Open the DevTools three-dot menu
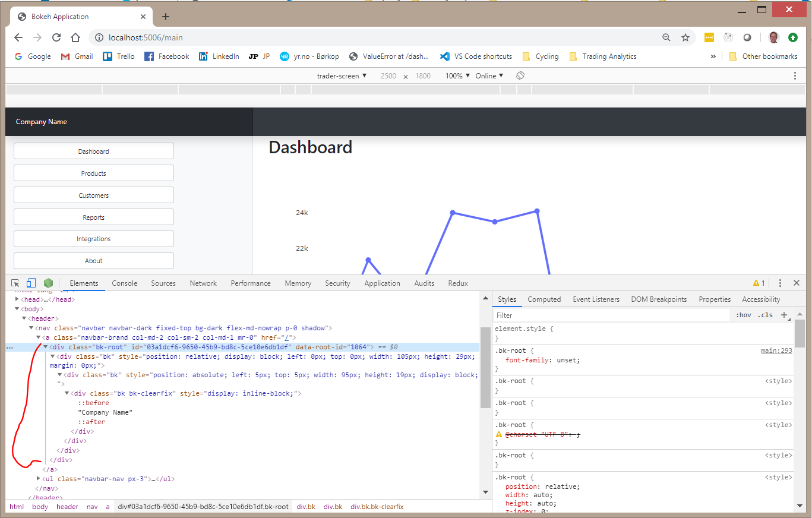Image resolution: width=812 pixels, height=518 pixels. tap(780, 283)
